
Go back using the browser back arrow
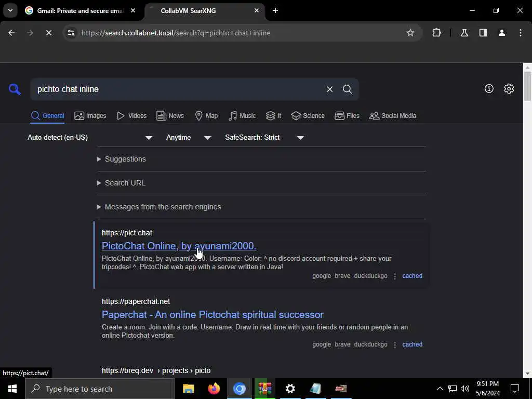(11, 33)
